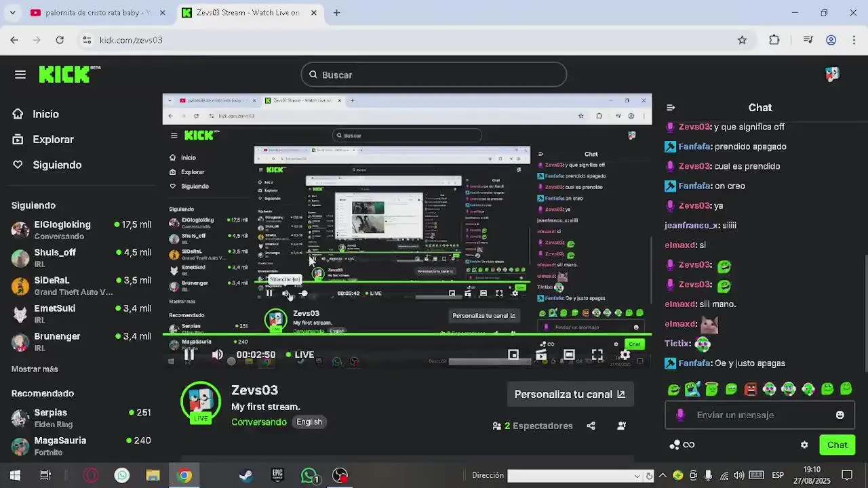Open Chrome media control icon
Viewport: 868px width, 488px height.
coord(808,40)
